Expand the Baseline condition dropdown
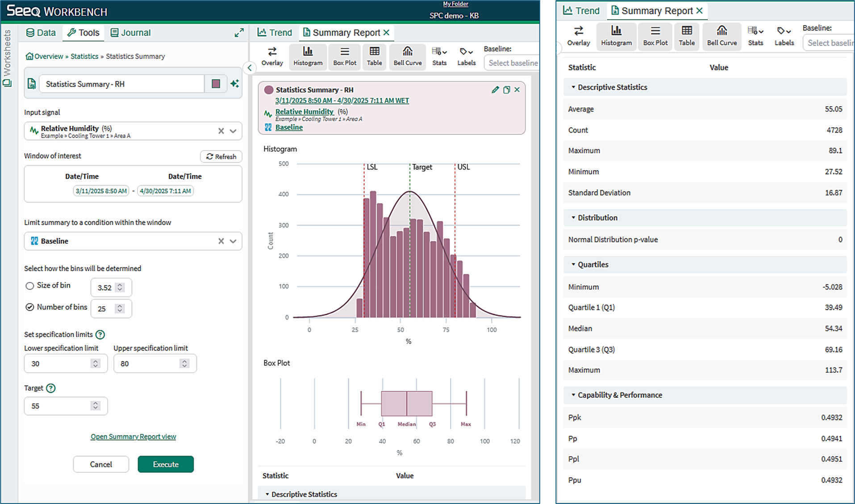This screenshot has width=855, height=504. tap(233, 241)
